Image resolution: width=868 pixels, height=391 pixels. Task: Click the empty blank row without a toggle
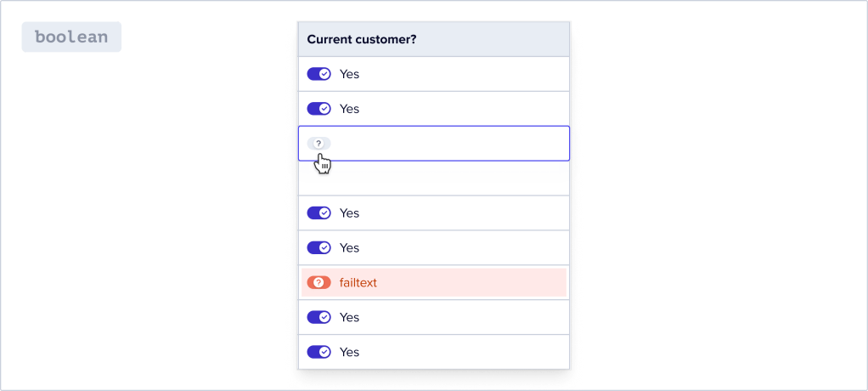[433, 178]
